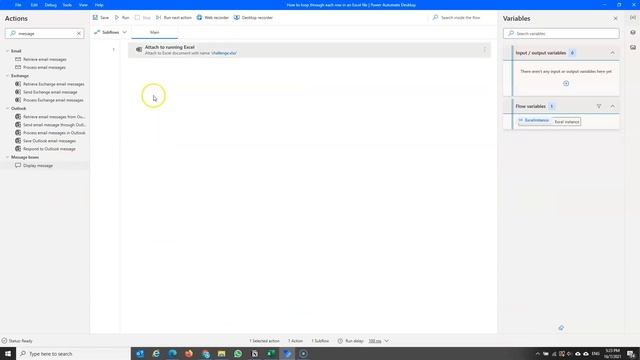Select Retrieve email messages from Outlook action

[50, 116]
